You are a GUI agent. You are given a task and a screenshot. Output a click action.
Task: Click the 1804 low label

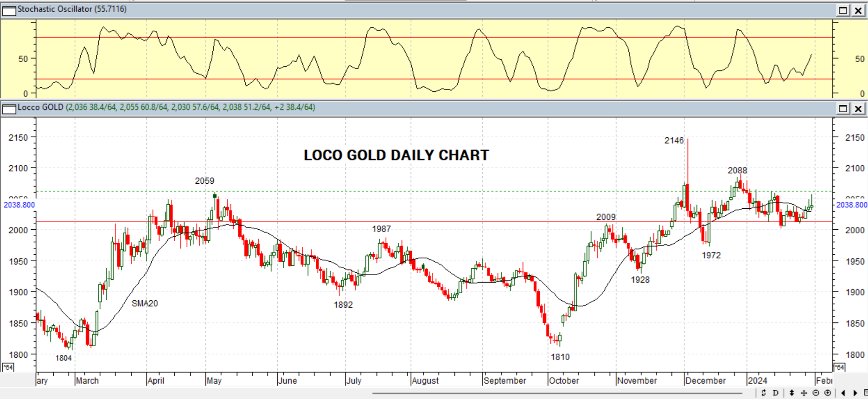(64, 358)
